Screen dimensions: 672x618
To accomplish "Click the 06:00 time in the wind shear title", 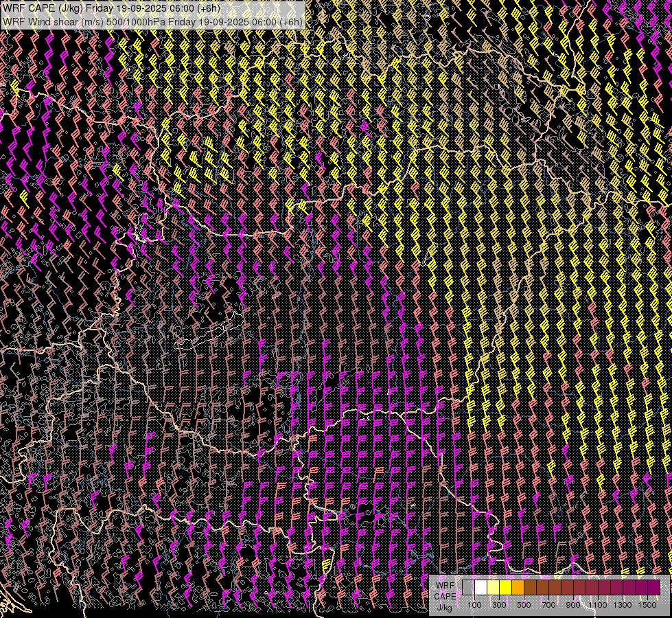I will pyautogui.click(x=264, y=21).
